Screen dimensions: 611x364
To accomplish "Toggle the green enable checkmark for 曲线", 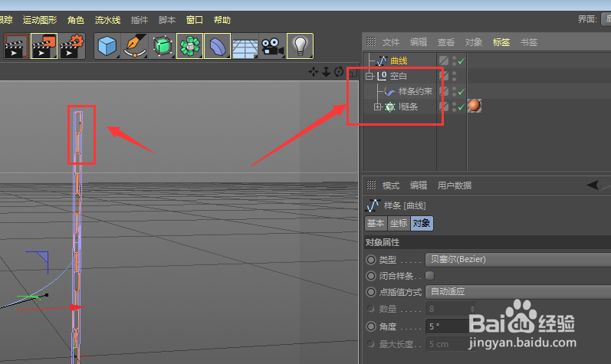I will tap(462, 61).
